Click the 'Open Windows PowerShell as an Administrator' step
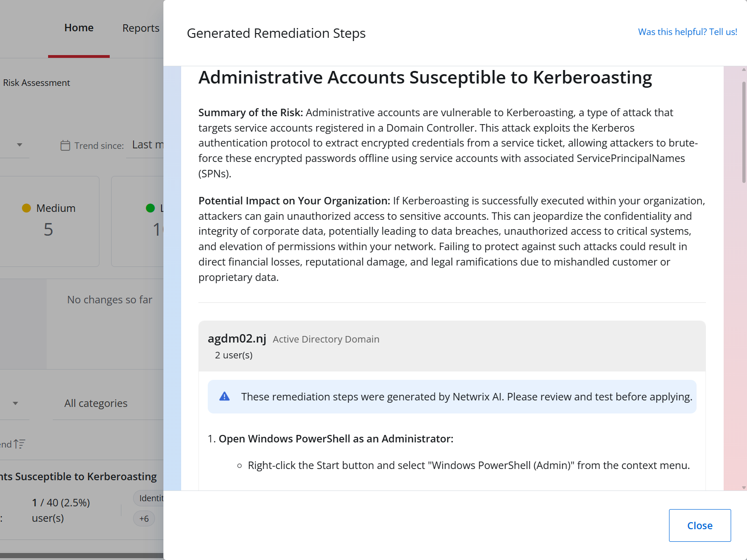The height and width of the screenshot is (560, 747). [336, 439]
